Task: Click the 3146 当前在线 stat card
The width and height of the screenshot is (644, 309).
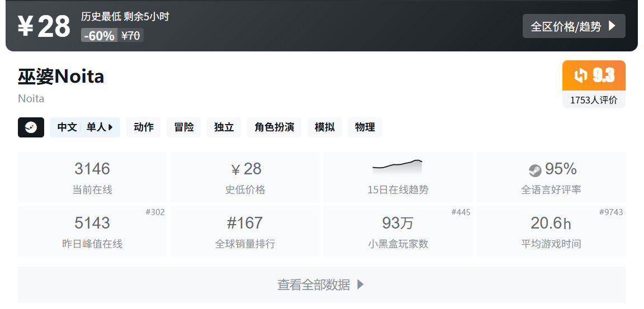Action: (x=92, y=177)
